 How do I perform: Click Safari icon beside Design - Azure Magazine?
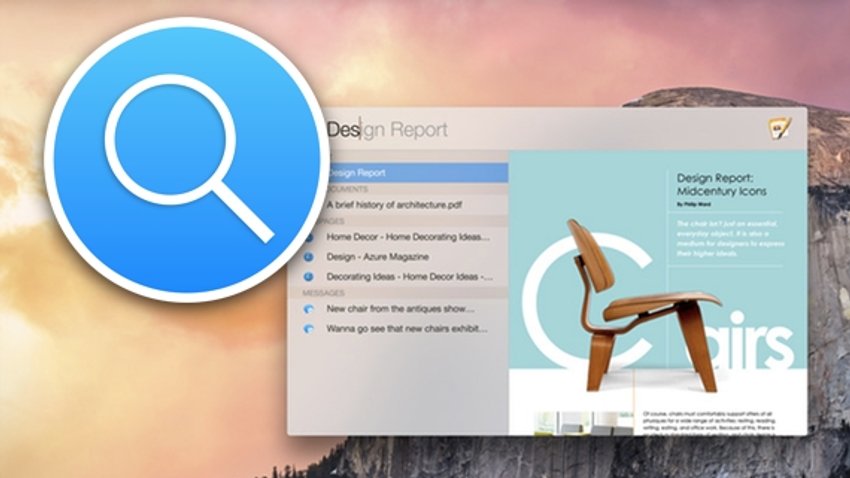tap(308, 257)
